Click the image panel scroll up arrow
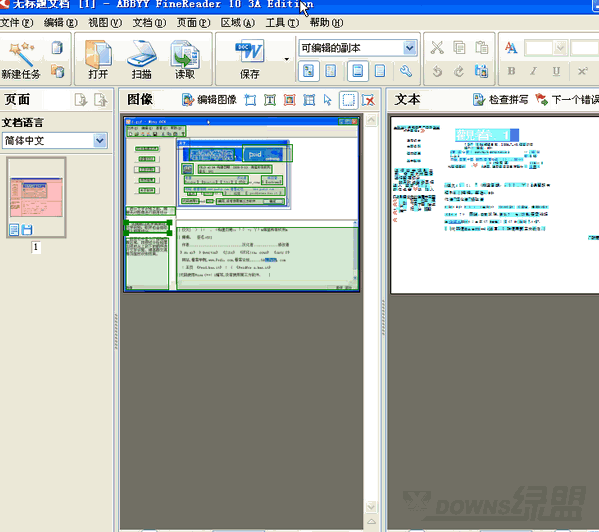The image size is (599, 532). coord(371,120)
